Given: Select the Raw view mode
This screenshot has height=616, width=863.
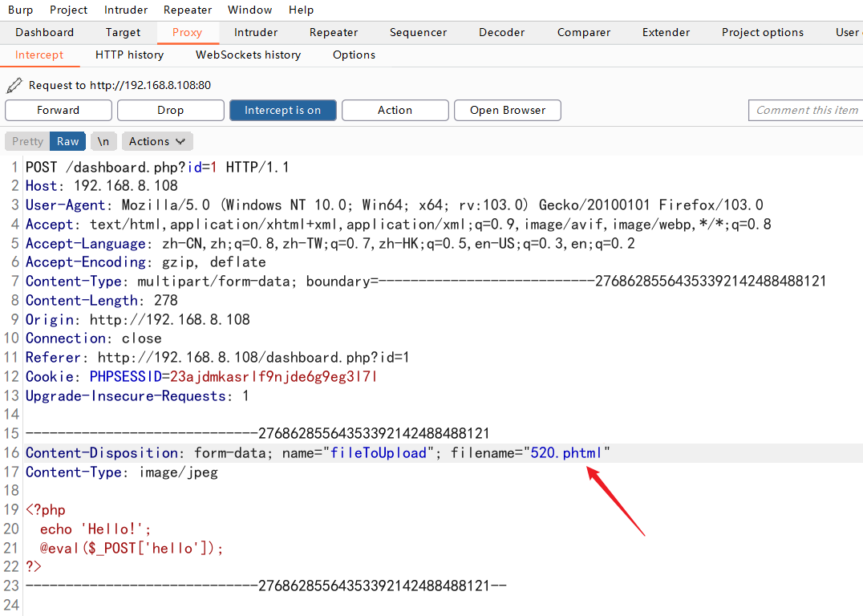Looking at the screenshot, I should (68, 141).
